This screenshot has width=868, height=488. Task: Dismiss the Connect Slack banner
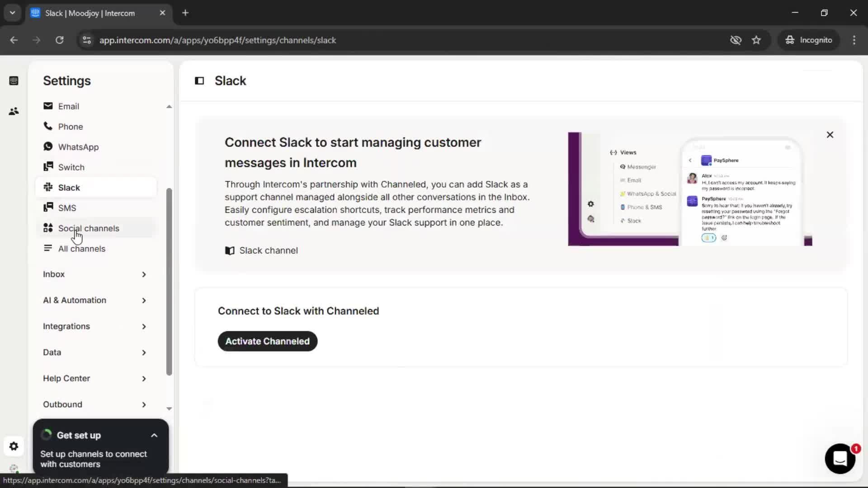830,135
